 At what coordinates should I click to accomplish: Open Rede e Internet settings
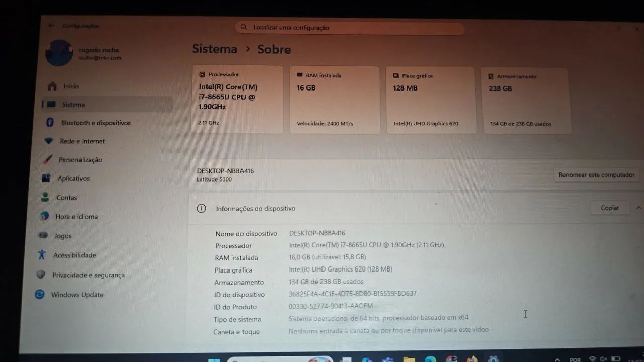click(x=82, y=141)
